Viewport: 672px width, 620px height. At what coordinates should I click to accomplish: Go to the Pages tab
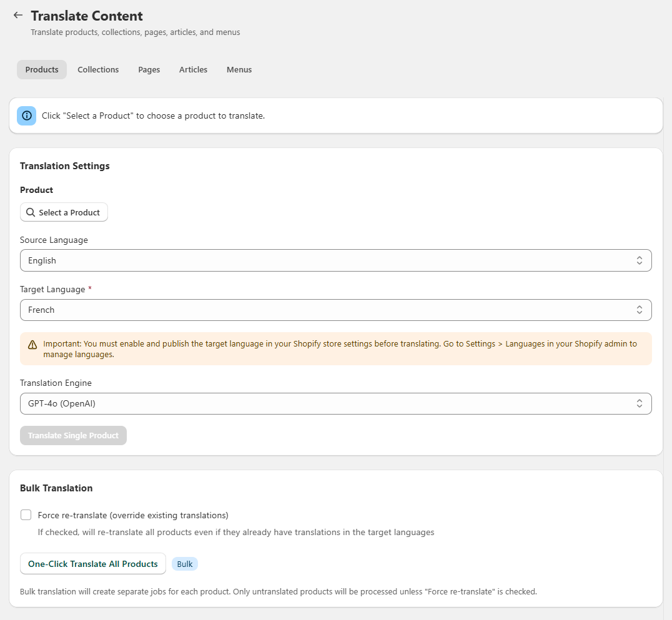point(149,70)
